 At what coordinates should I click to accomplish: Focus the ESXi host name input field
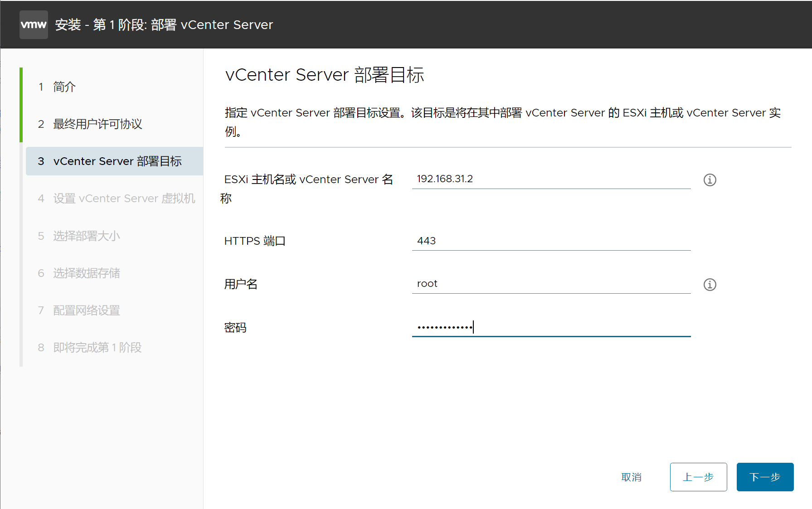551,179
